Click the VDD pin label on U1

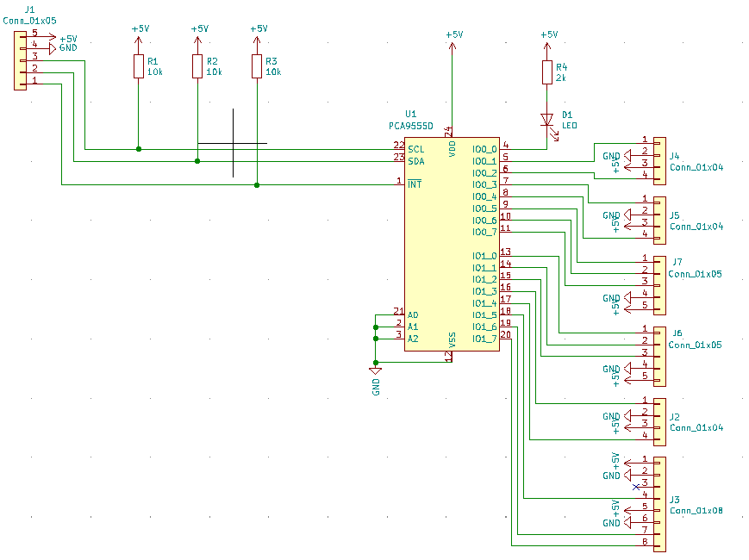[453, 148]
